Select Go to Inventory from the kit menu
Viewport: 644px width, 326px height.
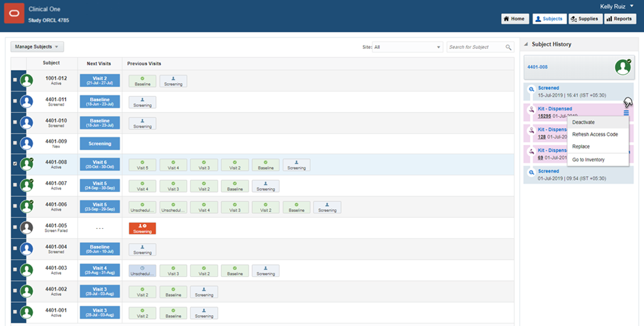(x=598, y=160)
